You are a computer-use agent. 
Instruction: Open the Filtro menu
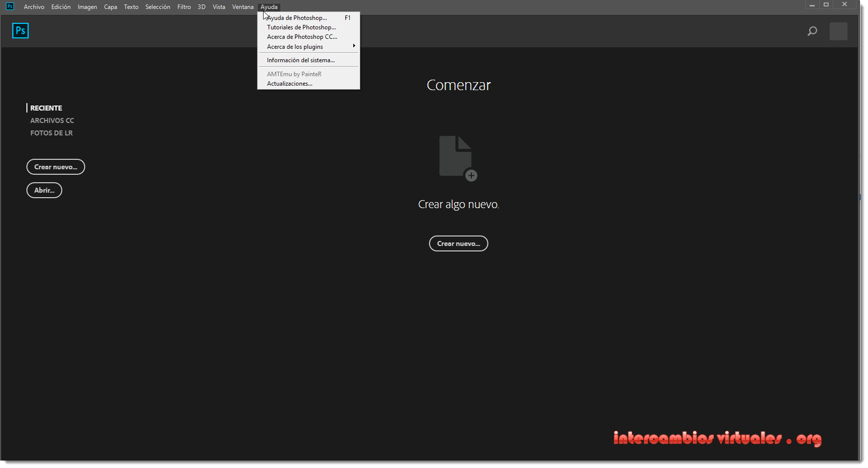coord(184,7)
